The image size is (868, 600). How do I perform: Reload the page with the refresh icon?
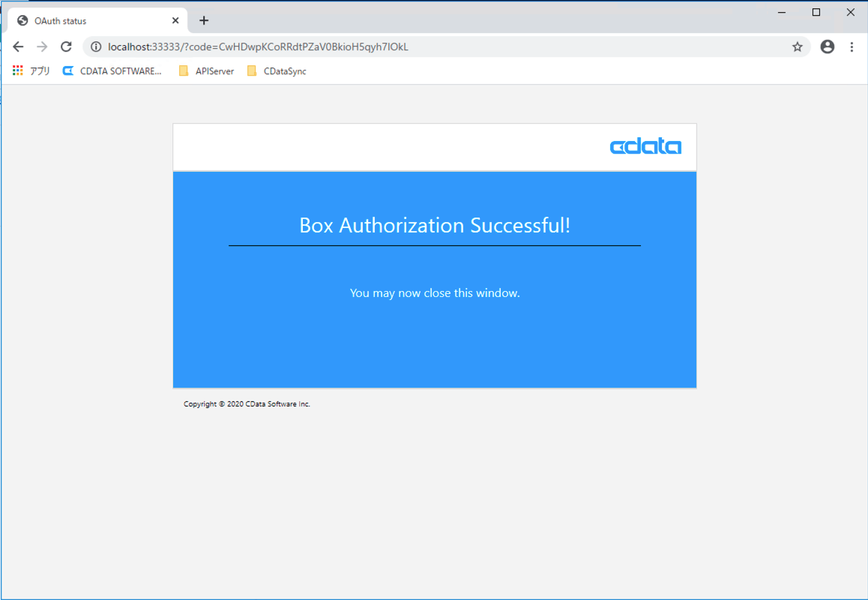[66, 46]
